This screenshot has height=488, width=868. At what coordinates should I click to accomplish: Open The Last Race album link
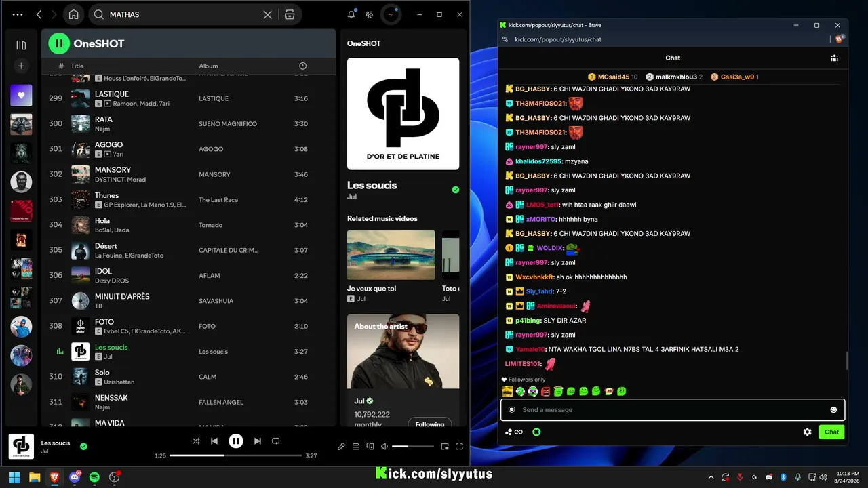[218, 200]
